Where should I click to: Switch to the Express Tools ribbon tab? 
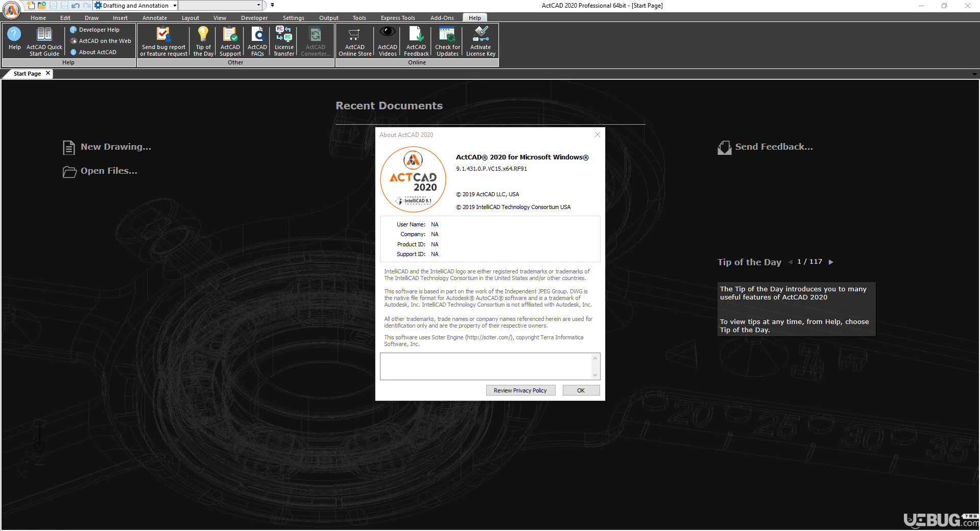[398, 18]
